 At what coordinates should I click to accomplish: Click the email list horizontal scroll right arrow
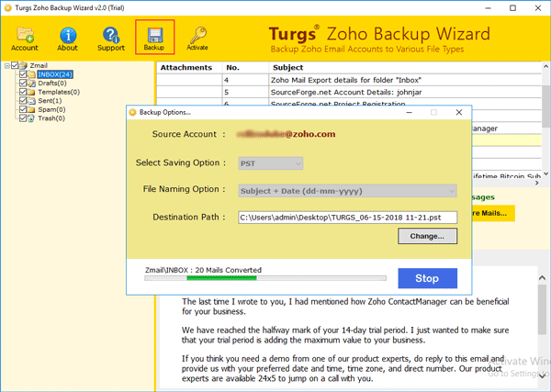point(536,183)
